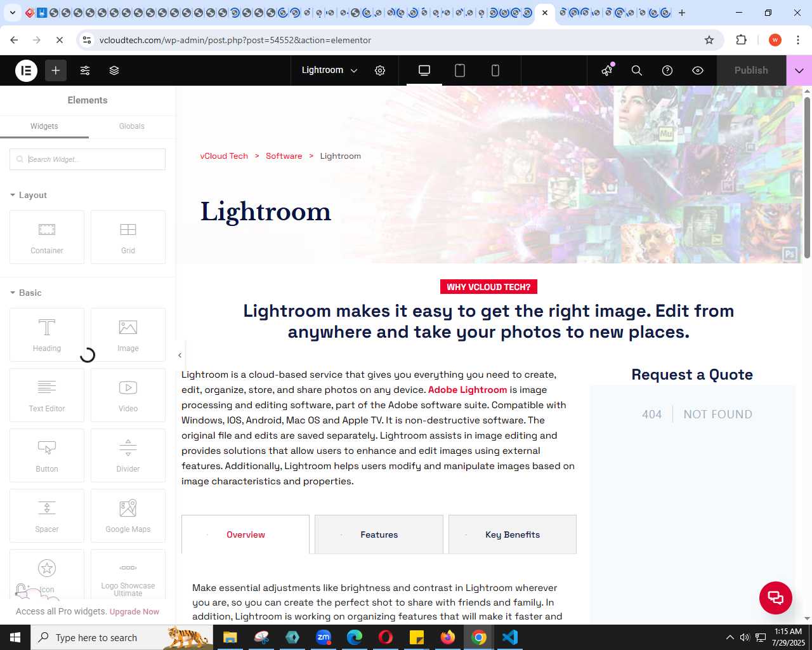Viewport: 812px width, 650px height.
Task: Select the Video widget
Action: click(x=128, y=395)
